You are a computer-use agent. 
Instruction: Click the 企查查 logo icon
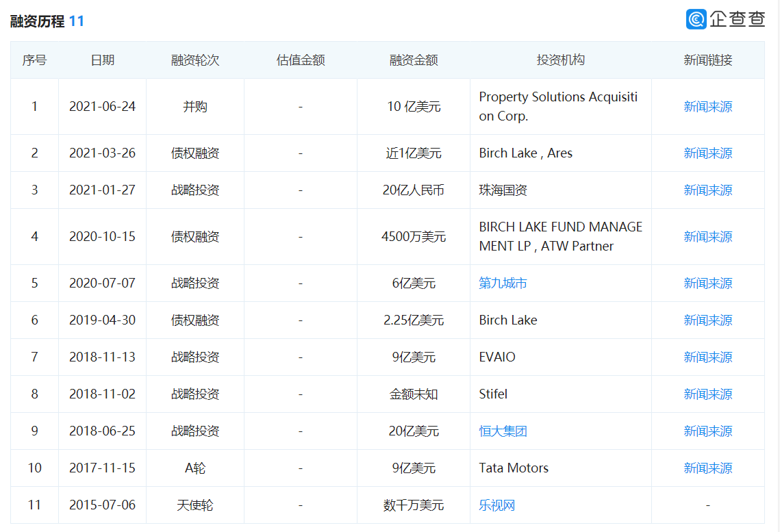696,19
